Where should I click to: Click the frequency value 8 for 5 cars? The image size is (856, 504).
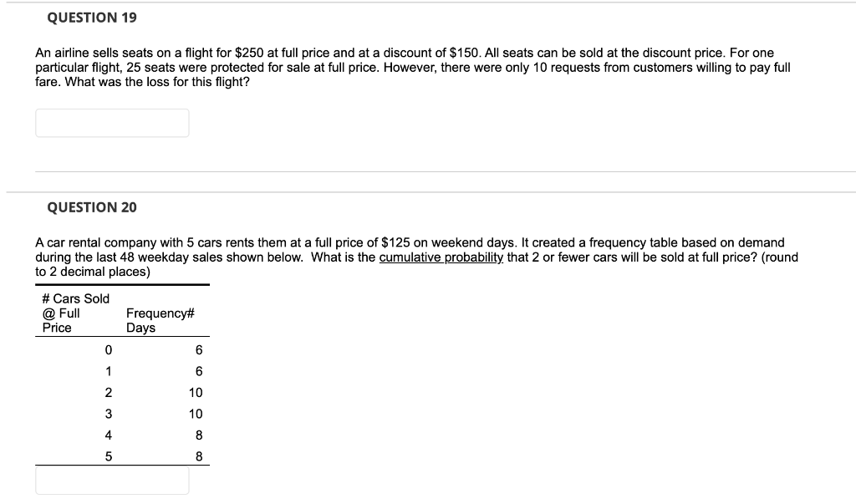click(198, 455)
